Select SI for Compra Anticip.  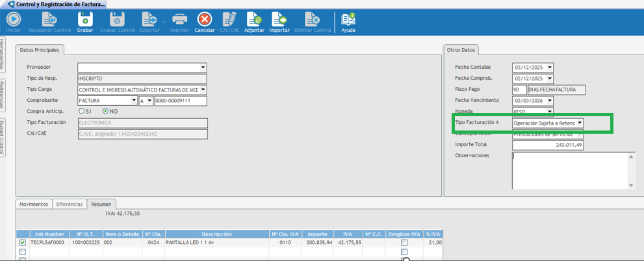[x=81, y=112]
